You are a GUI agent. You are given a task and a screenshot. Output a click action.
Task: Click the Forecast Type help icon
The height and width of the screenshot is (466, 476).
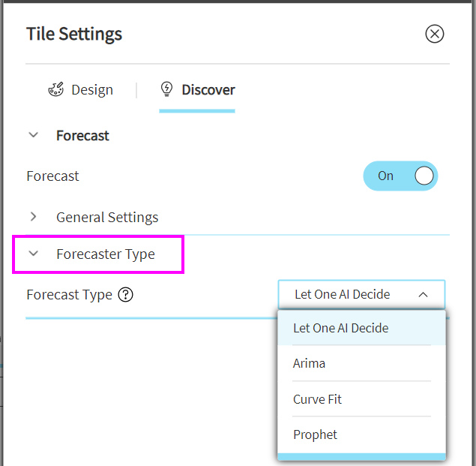[x=126, y=295]
